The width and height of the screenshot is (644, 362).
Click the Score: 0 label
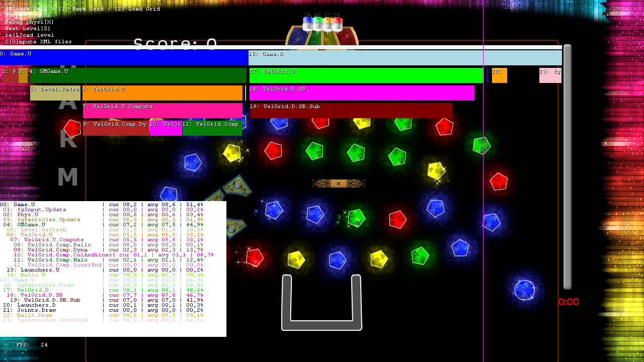pyautogui.click(x=175, y=44)
